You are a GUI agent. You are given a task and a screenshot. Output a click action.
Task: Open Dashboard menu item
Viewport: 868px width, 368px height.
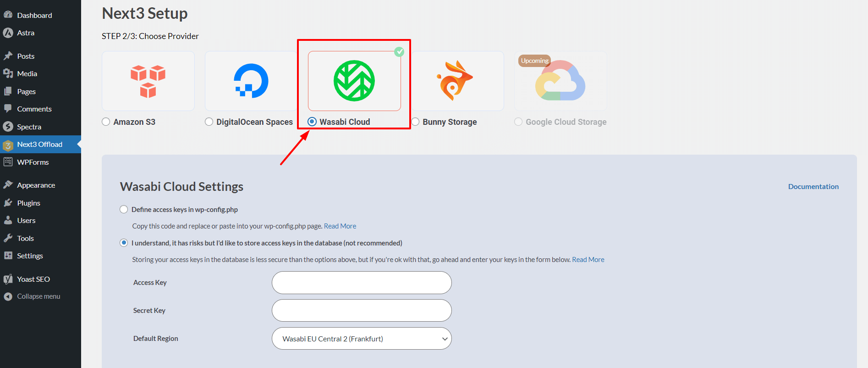click(40, 15)
